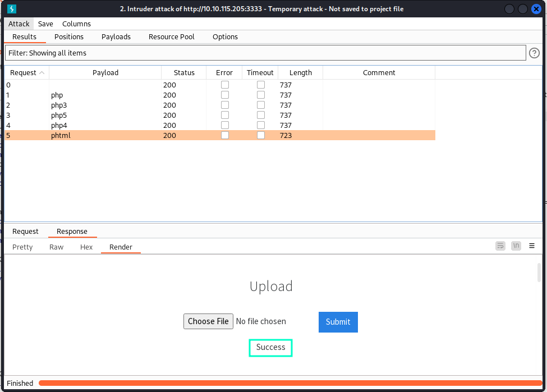Open the response viewer hamburger menu
This screenshot has height=392, width=547.
point(532,246)
